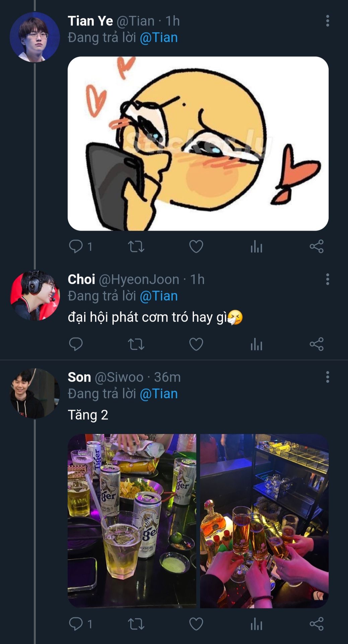Open more options for Tian Ye's tweet
The image size is (348, 644).
click(328, 21)
